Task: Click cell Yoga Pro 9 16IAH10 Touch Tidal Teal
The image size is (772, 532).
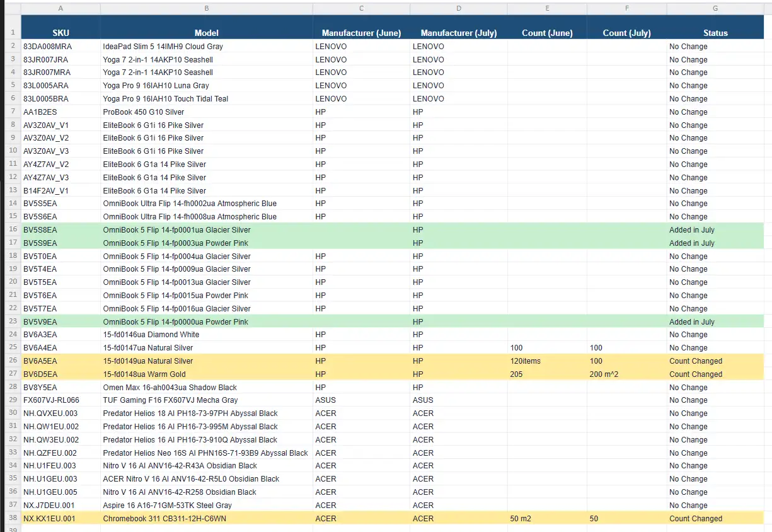Action: pyautogui.click(x=206, y=99)
